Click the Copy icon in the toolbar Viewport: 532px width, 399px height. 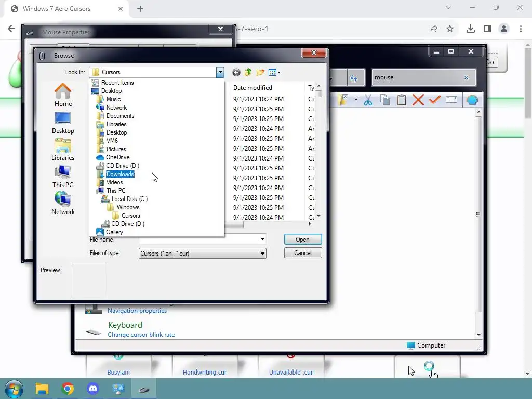point(385,100)
